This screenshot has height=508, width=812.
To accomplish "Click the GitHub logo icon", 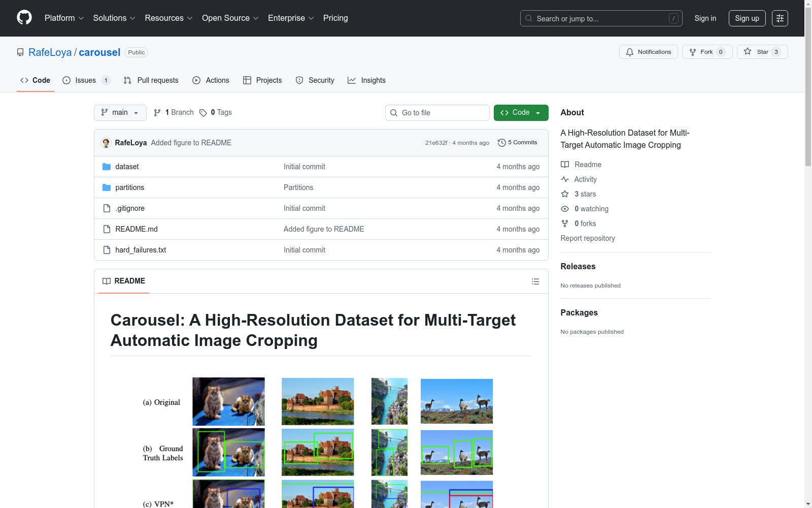I will (x=24, y=18).
